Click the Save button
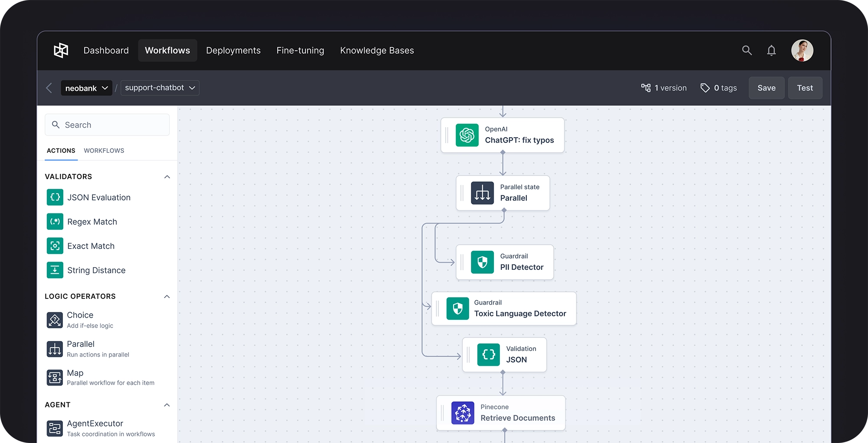The height and width of the screenshot is (443, 868). pos(766,88)
